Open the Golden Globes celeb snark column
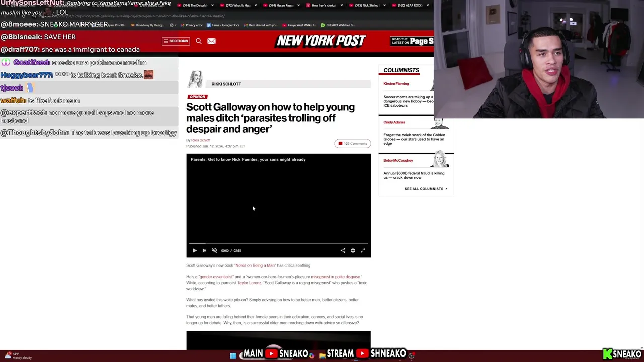Viewport: 644px width, 362px height. coord(414,139)
